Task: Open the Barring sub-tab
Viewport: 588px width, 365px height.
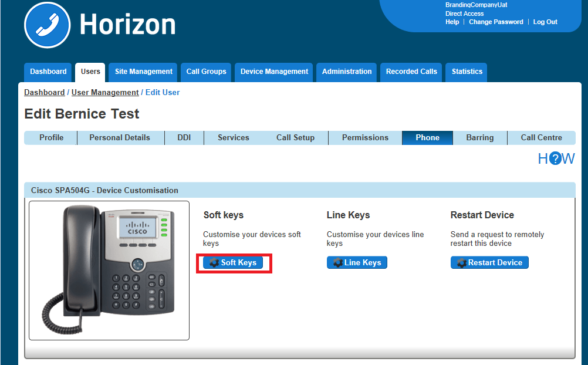Action: pyautogui.click(x=479, y=138)
